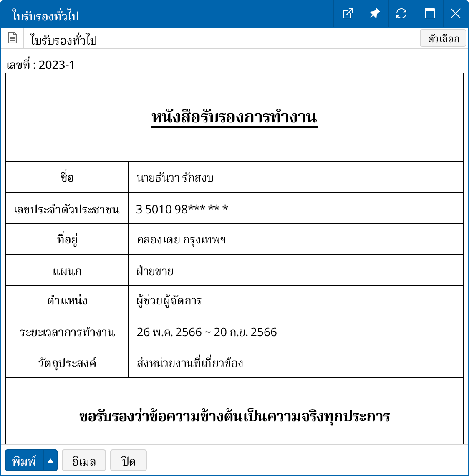This screenshot has width=469, height=476.
Task: Pin the certificate window
Action: click(x=374, y=14)
